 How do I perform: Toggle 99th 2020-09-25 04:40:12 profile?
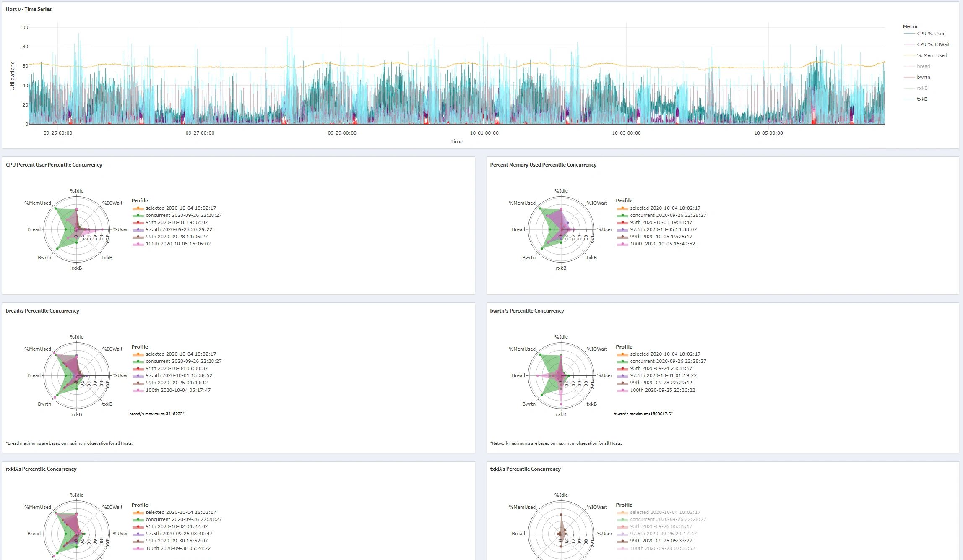click(x=170, y=383)
